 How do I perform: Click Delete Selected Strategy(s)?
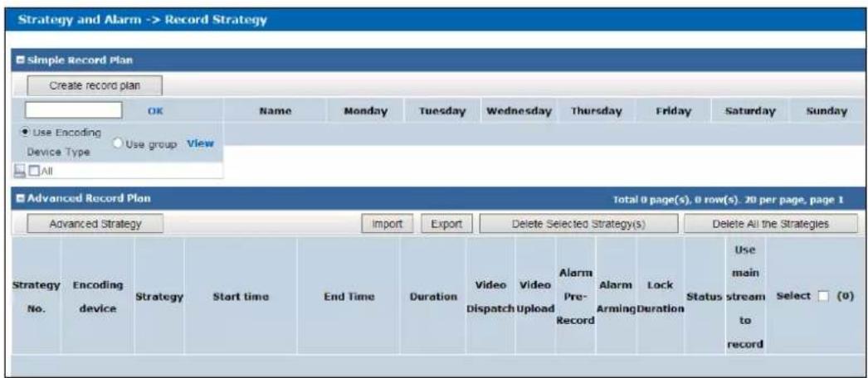coord(578,224)
